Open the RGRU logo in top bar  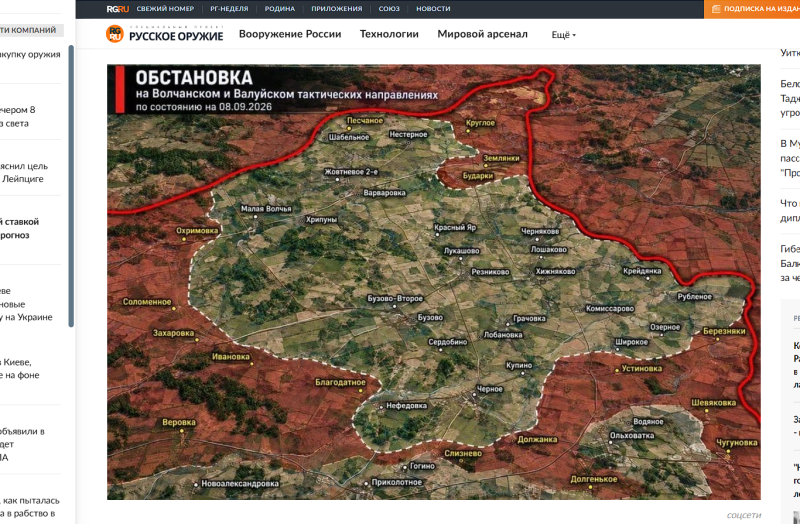point(117,9)
